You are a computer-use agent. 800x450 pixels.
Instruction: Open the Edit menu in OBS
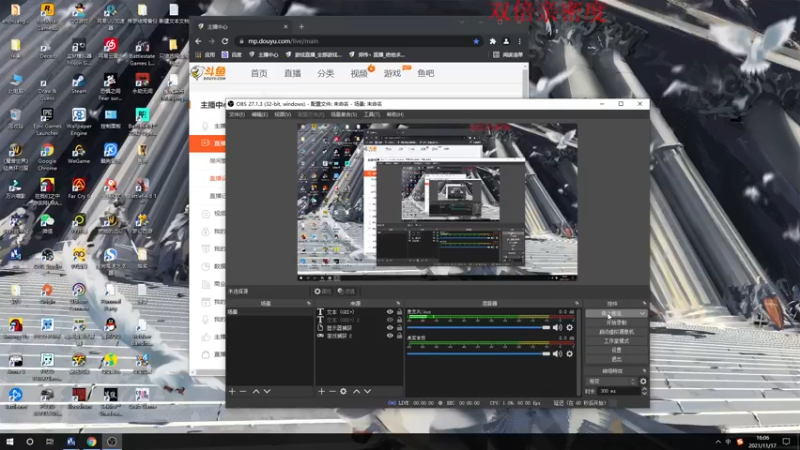(260, 115)
